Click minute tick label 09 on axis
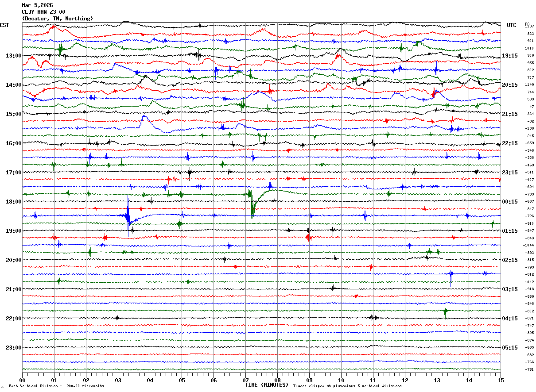 (x=309, y=380)
